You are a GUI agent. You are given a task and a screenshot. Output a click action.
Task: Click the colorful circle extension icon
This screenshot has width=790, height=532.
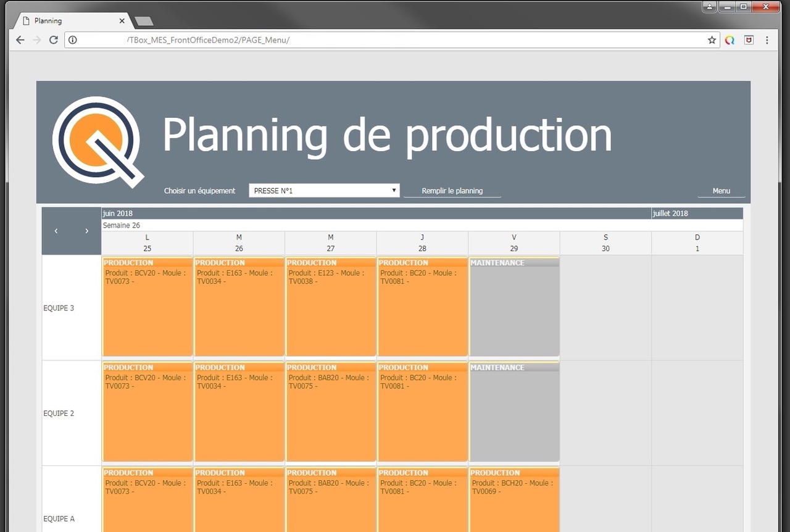tap(730, 40)
